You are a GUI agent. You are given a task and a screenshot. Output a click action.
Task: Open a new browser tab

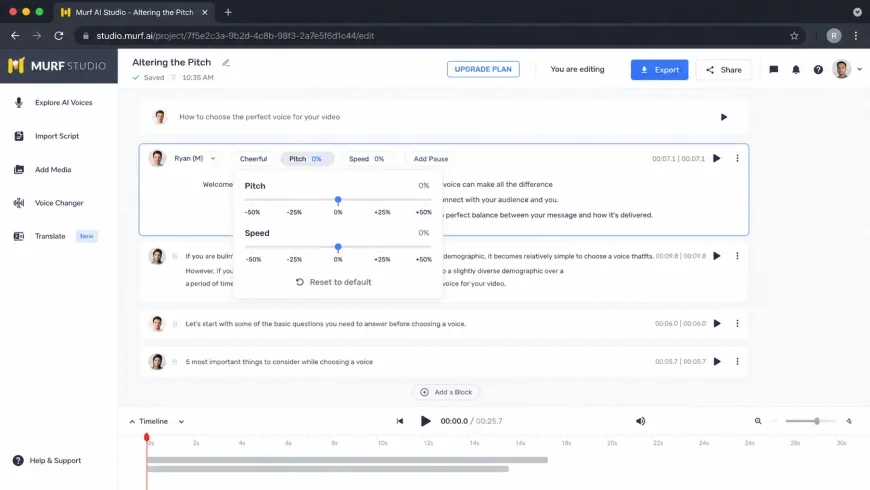pyautogui.click(x=228, y=12)
